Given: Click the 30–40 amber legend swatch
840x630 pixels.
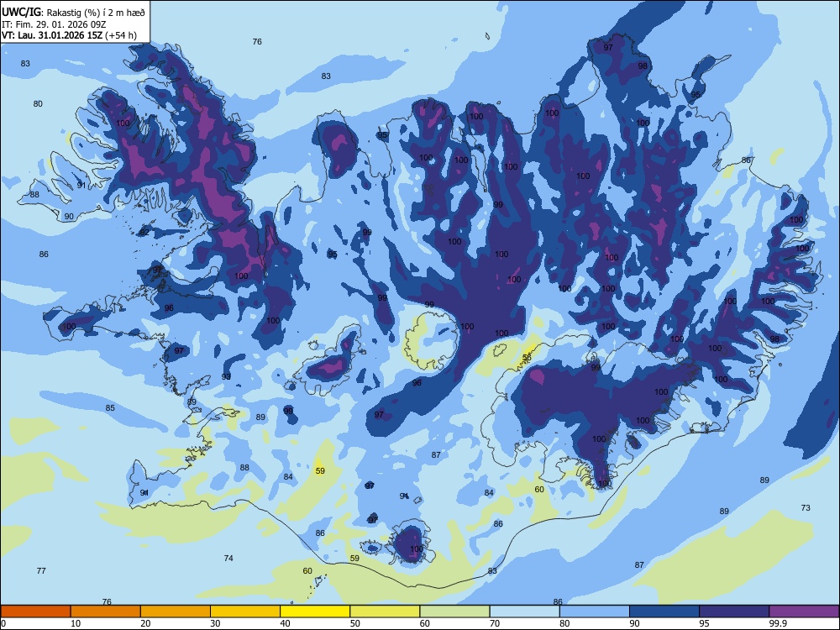Looking at the screenshot, I should click(245, 612).
